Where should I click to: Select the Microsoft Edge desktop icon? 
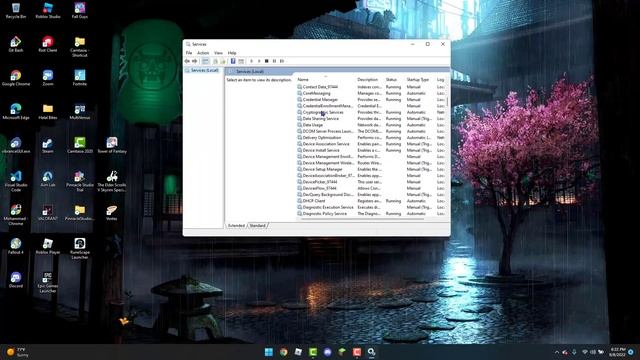(x=16, y=111)
